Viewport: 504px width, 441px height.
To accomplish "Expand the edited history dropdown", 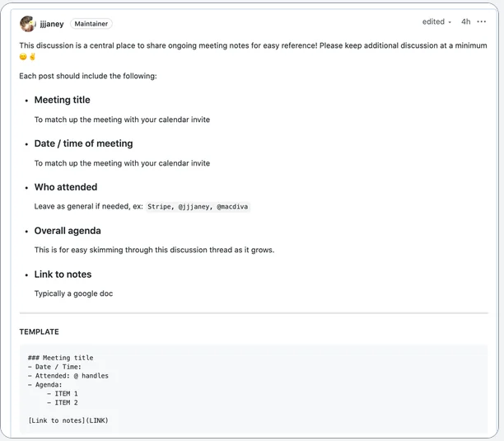I will coord(436,21).
